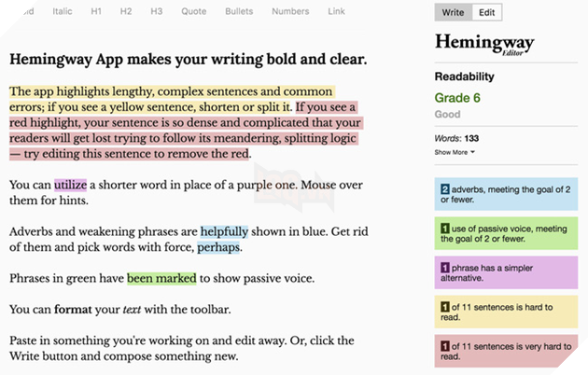Apply Italic formatting from toolbar

(x=63, y=11)
